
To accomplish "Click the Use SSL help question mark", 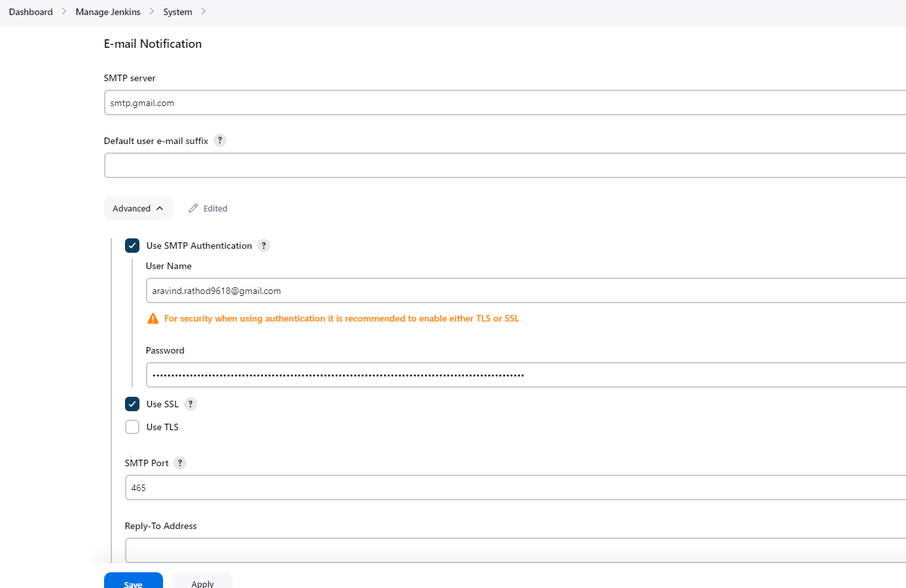I will [190, 404].
